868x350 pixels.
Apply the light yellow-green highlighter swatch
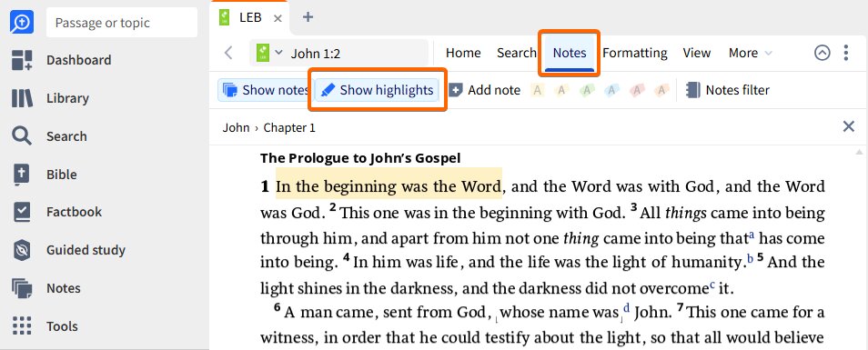tap(561, 90)
